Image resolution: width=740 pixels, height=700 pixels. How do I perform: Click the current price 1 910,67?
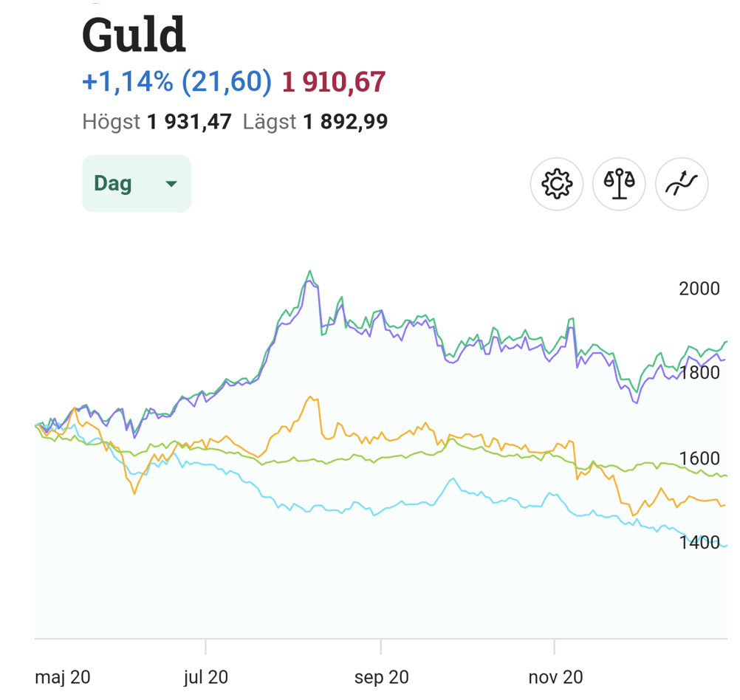[334, 82]
